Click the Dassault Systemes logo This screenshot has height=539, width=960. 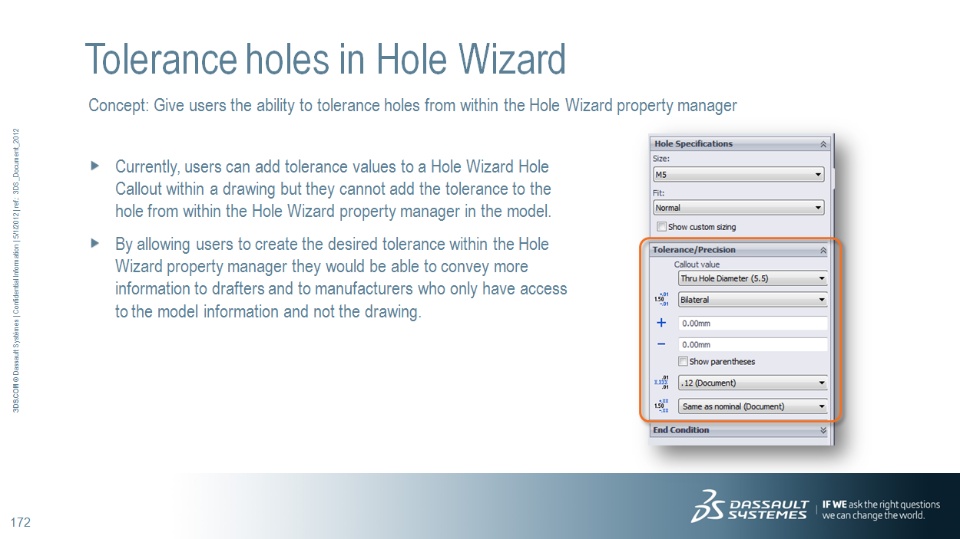[751, 507]
